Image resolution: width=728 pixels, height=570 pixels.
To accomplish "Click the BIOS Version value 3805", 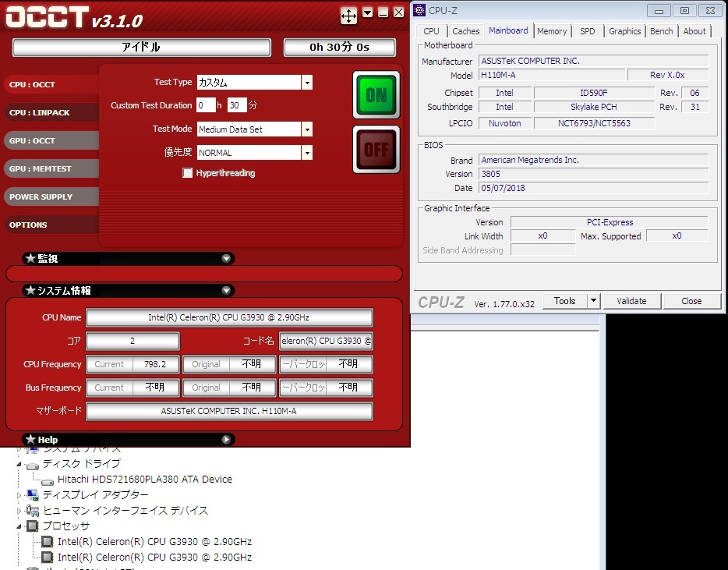I will pyautogui.click(x=593, y=174).
